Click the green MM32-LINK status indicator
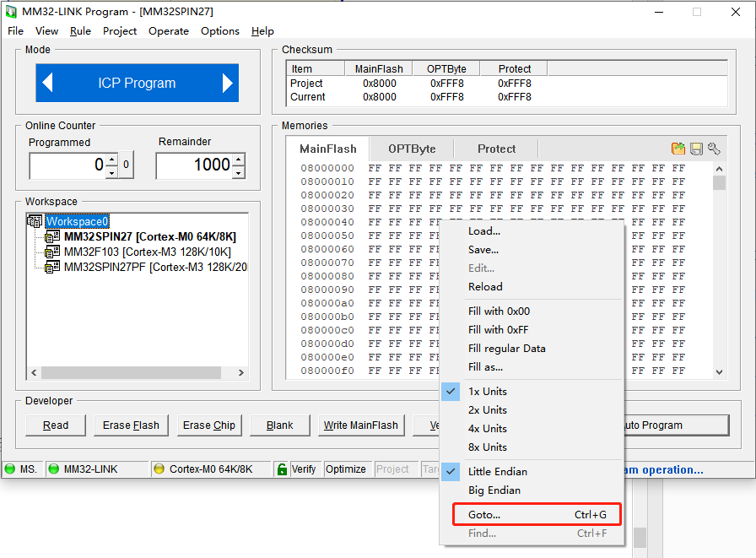Image resolution: width=756 pixels, height=558 pixels. pyautogui.click(x=54, y=469)
